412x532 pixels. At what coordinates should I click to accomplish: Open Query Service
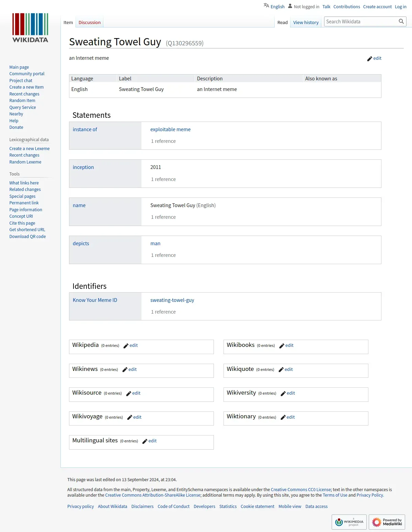(x=22, y=107)
